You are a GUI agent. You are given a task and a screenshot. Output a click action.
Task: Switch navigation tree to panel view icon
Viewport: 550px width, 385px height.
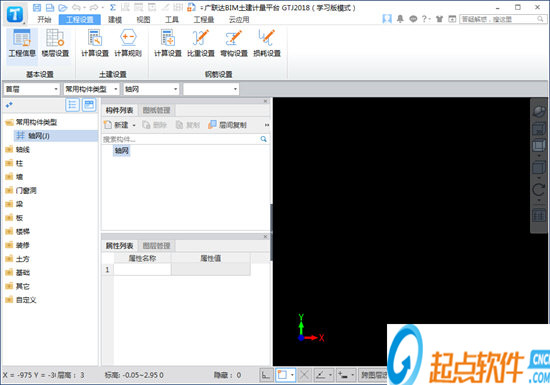[89, 105]
